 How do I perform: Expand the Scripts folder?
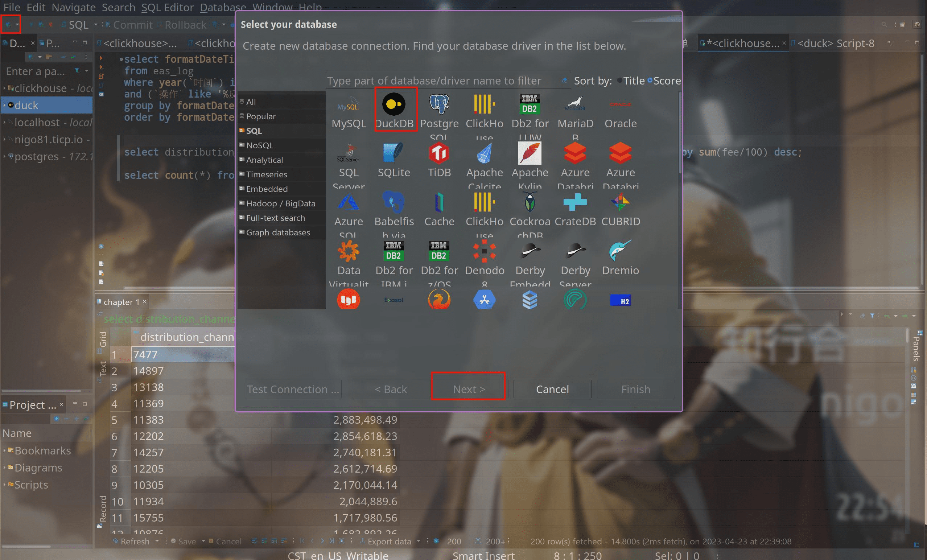[x=4, y=485]
